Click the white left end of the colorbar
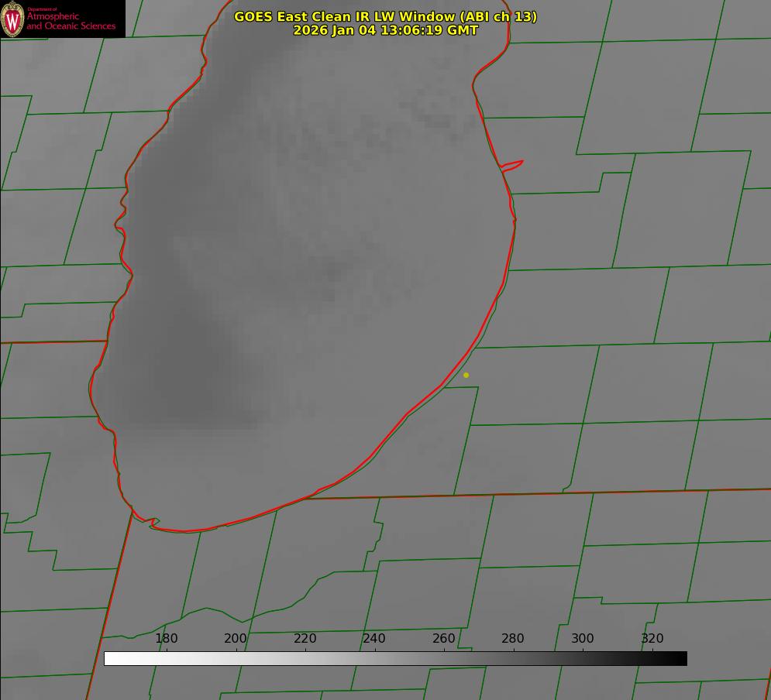Image resolution: width=771 pixels, height=700 pixels. point(111,658)
